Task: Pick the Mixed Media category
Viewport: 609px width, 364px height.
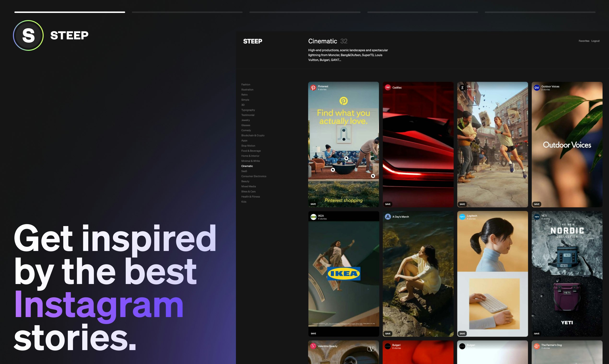Action: 248,186
